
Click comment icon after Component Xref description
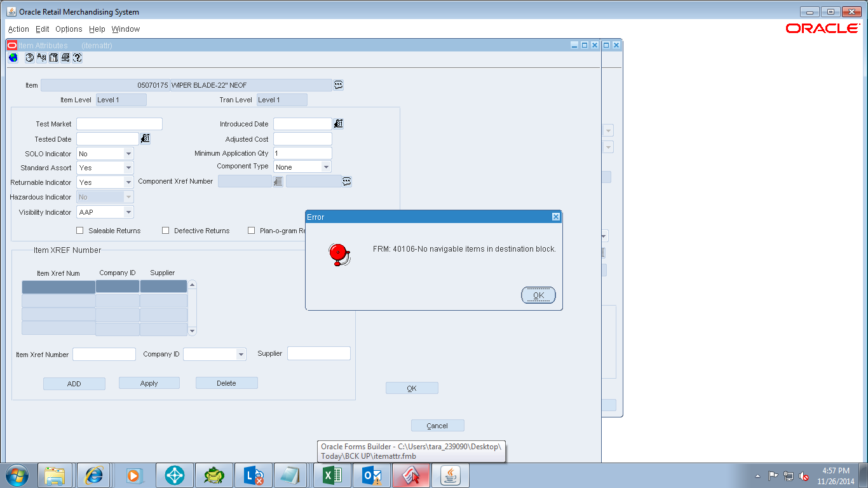[x=347, y=181]
